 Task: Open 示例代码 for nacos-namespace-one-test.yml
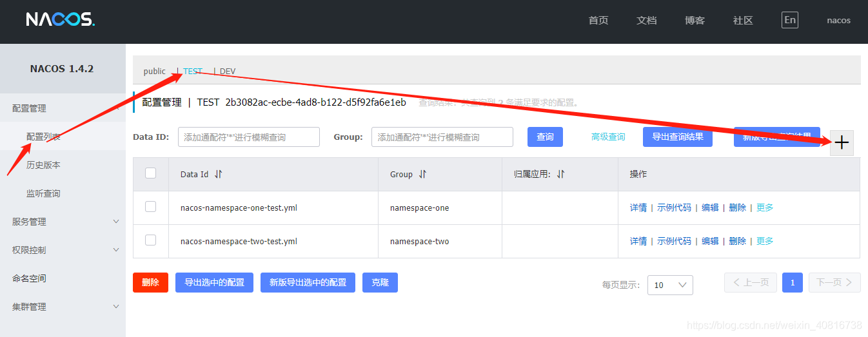coord(674,207)
